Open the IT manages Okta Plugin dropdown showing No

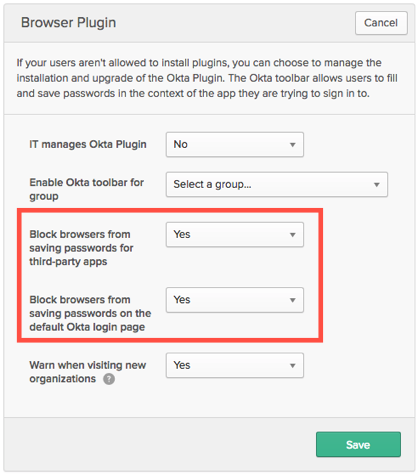tap(235, 144)
